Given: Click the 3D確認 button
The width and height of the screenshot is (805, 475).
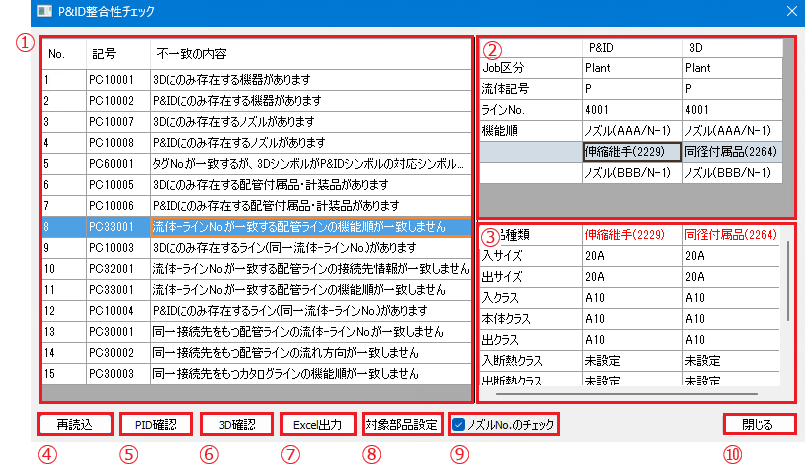Looking at the screenshot, I should (237, 424).
